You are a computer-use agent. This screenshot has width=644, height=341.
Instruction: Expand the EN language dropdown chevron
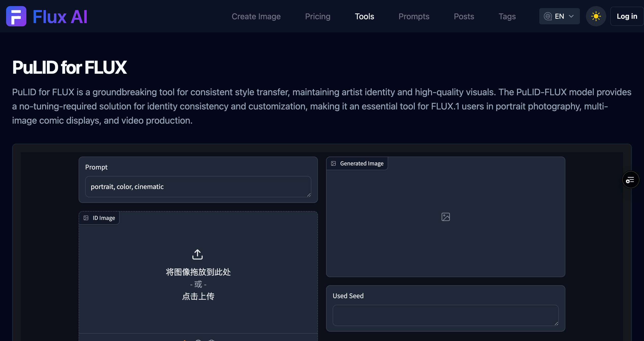(x=571, y=16)
